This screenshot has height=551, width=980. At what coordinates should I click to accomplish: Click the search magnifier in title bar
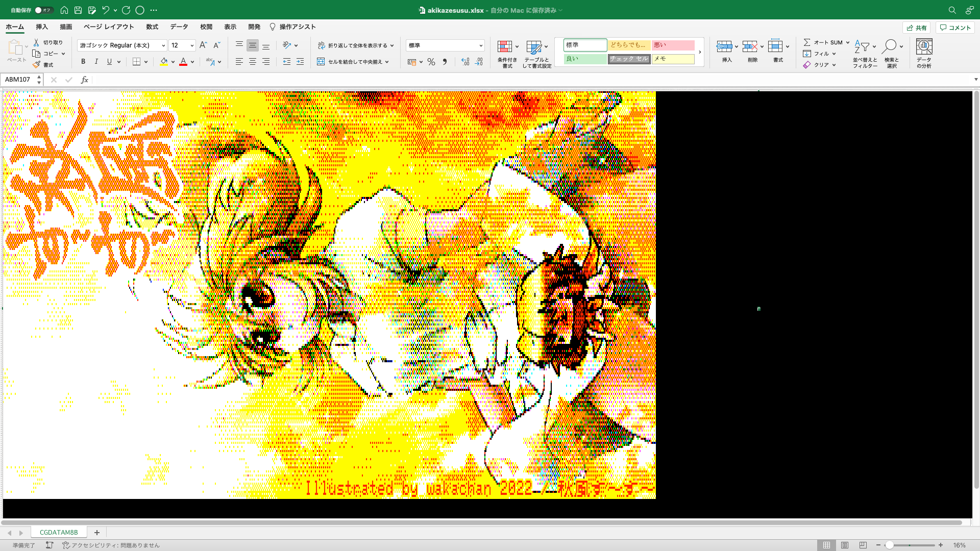952,10
